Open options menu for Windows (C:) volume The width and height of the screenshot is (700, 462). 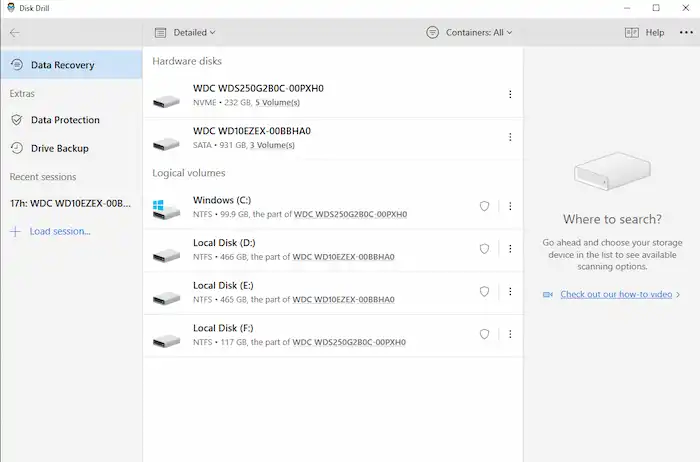tap(510, 207)
